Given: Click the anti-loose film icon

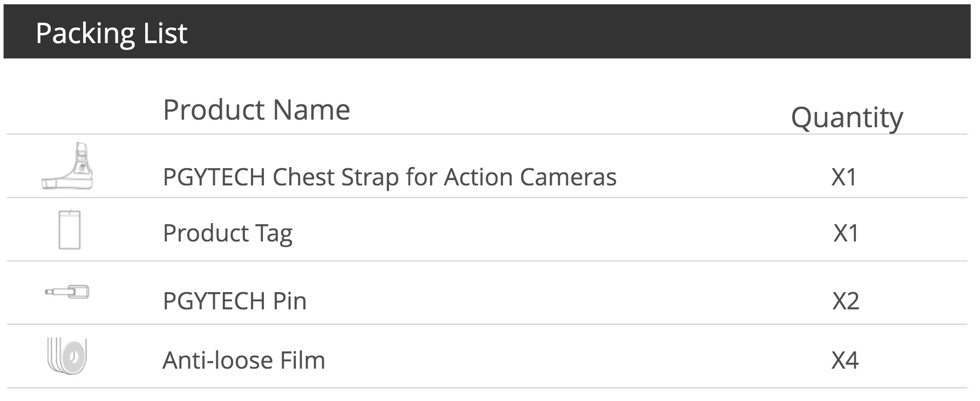Looking at the screenshot, I should [x=67, y=355].
